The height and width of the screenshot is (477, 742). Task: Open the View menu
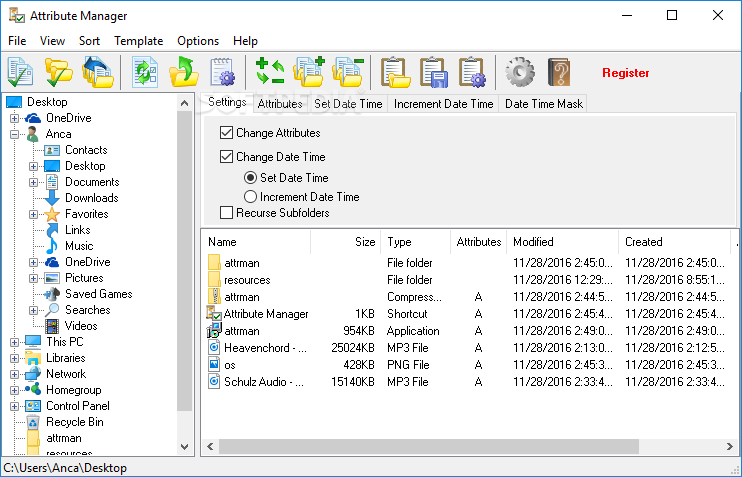[x=52, y=41]
